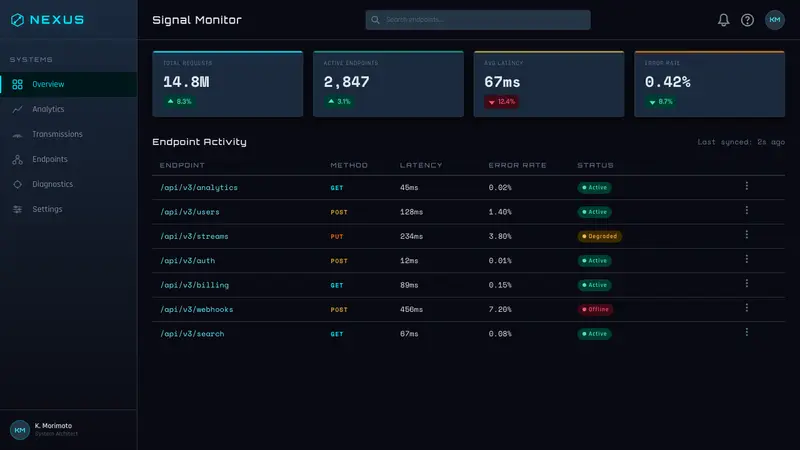Click the 12.4% latency change badge

[x=502, y=102]
